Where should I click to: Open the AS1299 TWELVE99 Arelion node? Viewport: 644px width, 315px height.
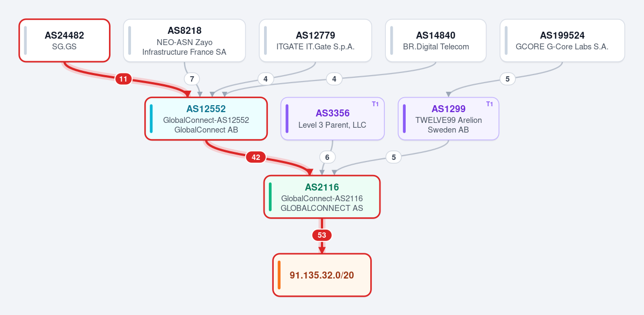pos(448,119)
